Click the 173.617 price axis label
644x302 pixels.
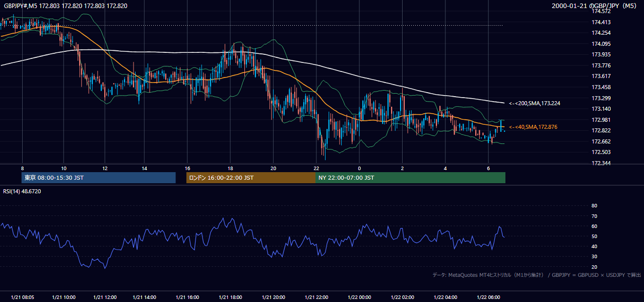[x=601, y=76]
